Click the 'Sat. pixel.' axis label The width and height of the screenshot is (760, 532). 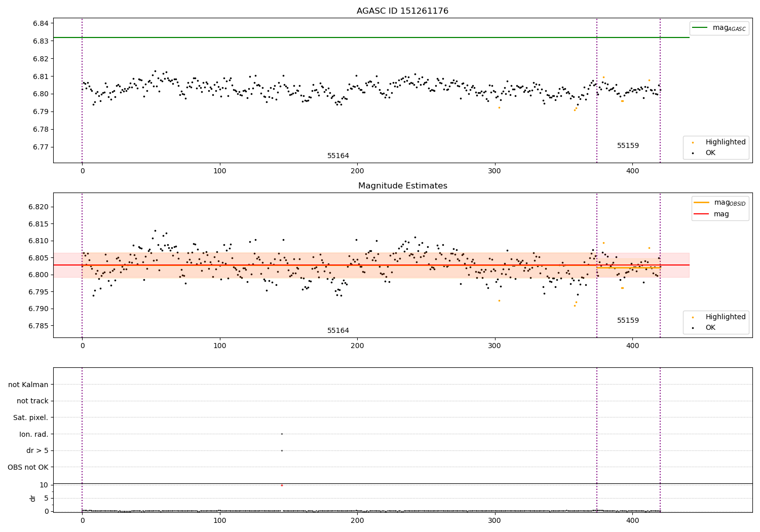pyautogui.click(x=31, y=418)
